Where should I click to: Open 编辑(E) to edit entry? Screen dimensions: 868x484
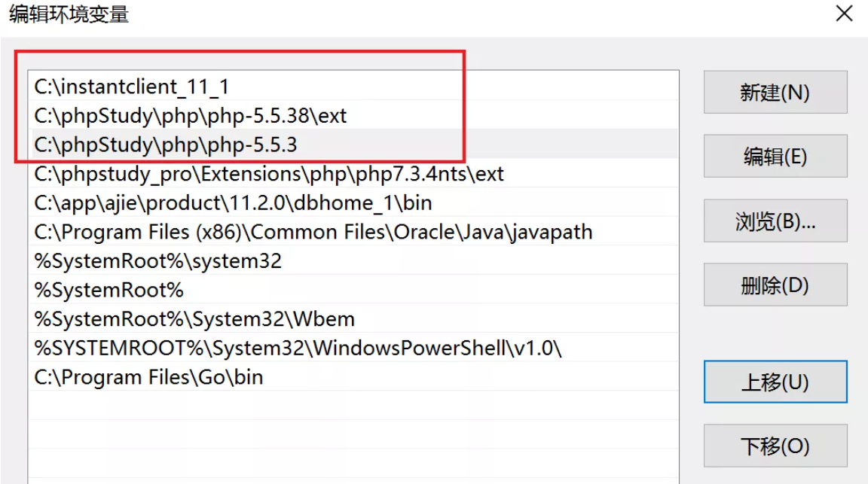[x=775, y=157]
